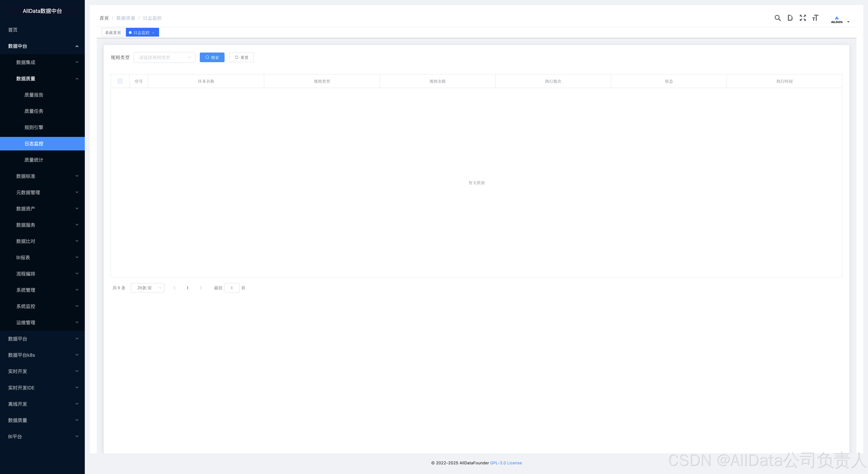
Task: Go to the previous page arrow
Action: point(174,288)
